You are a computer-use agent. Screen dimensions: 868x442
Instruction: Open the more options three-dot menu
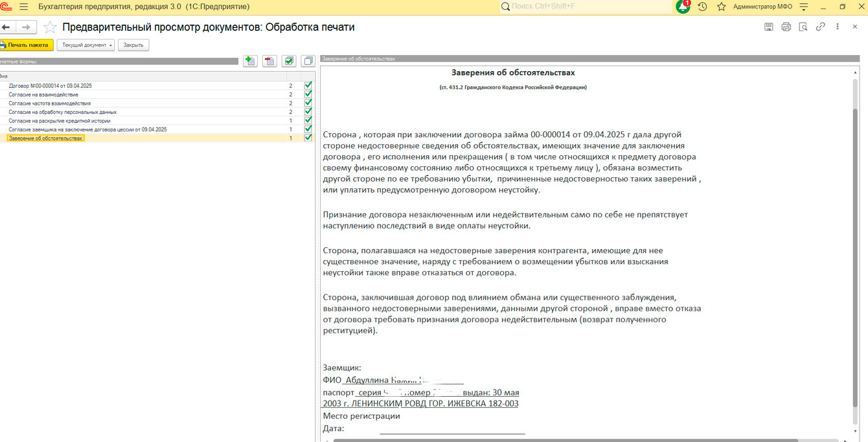(x=838, y=27)
